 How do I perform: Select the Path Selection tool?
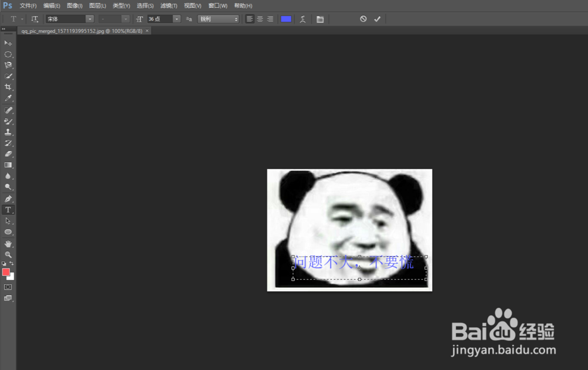click(x=8, y=221)
